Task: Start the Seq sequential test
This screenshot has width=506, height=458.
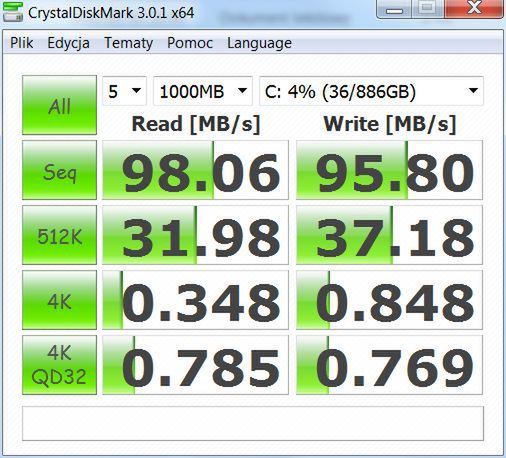Action: pyautogui.click(x=59, y=170)
